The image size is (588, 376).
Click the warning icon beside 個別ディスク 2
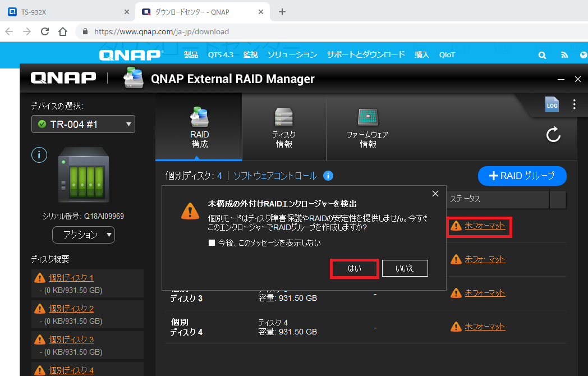coord(40,309)
